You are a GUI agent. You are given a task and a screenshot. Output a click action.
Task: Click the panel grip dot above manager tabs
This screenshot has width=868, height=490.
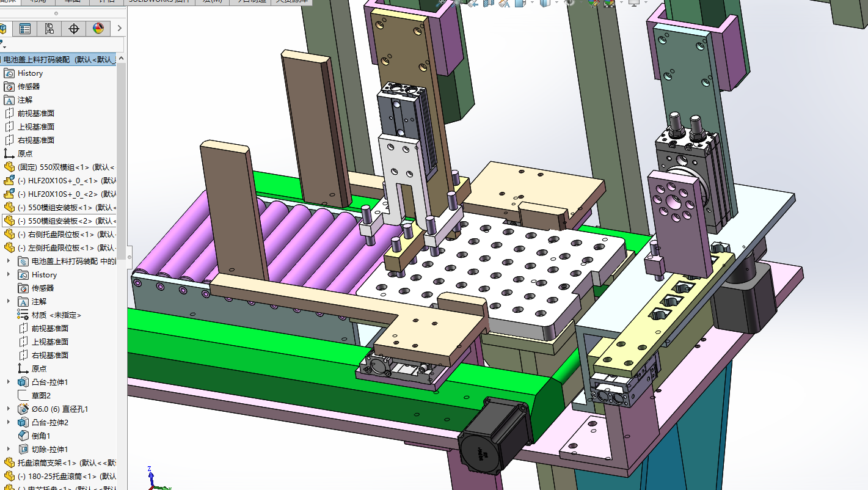coord(56,13)
